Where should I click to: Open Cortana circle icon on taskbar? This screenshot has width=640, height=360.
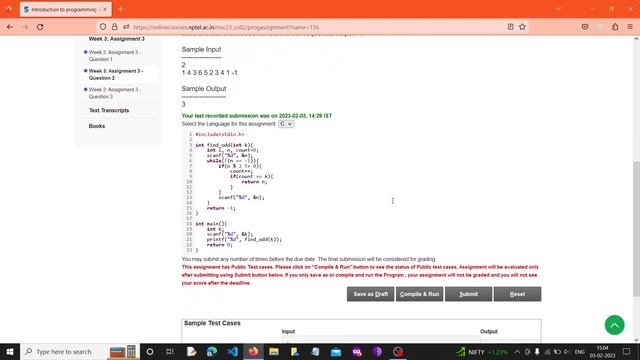pos(150,351)
